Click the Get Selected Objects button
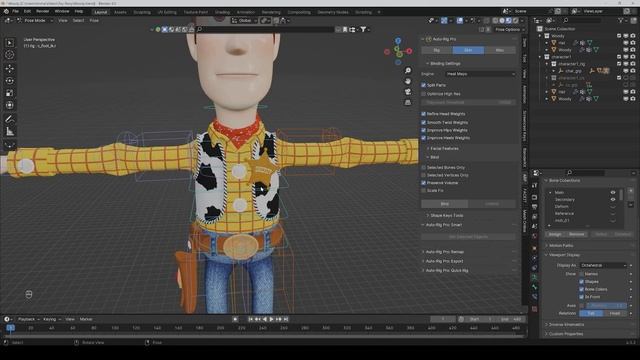 coord(468,237)
